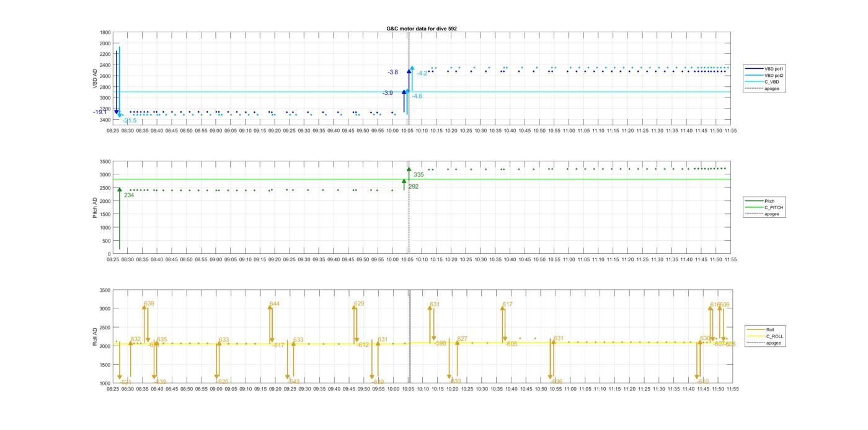Select the title 'G&C motor data for dive 592'
This screenshot has height=430, width=868.
click(x=422, y=29)
